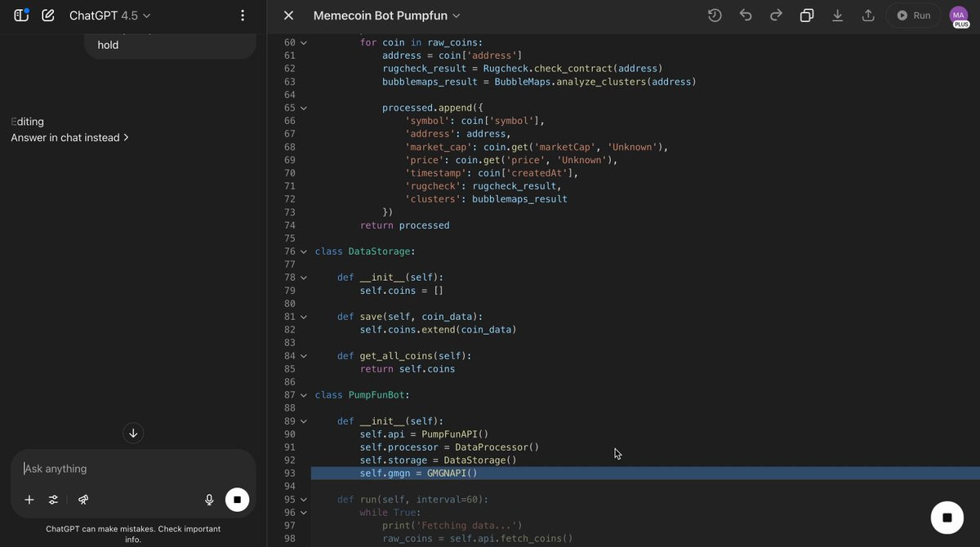Image resolution: width=980 pixels, height=547 pixels.
Task: Open the ChatGPT 4.5 model dropdown
Action: click(109, 16)
